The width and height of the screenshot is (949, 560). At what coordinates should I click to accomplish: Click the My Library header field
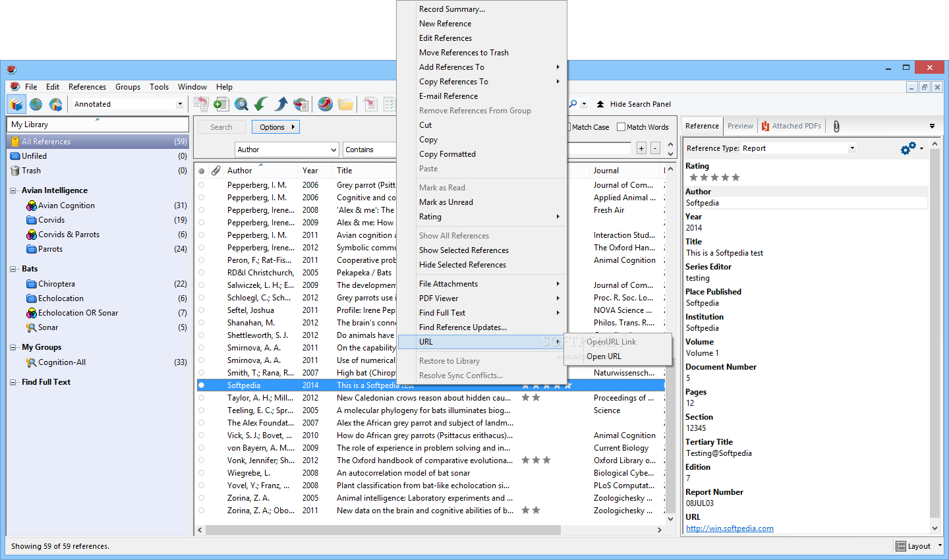click(x=98, y=125)
